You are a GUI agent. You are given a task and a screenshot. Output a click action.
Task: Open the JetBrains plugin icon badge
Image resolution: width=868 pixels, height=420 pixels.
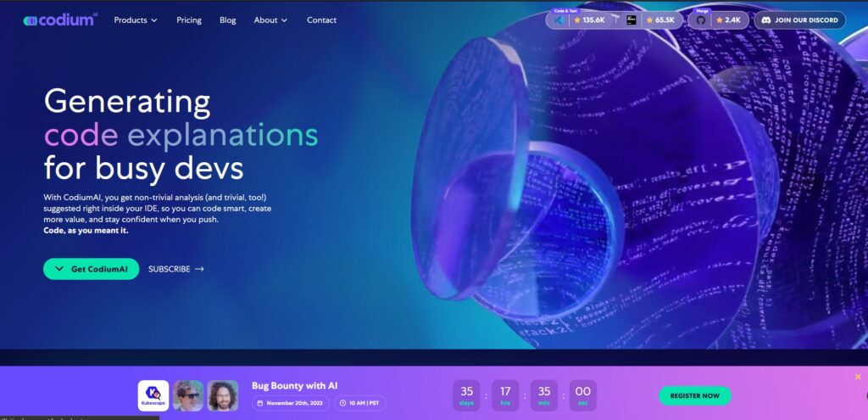(x=631, y=20)
